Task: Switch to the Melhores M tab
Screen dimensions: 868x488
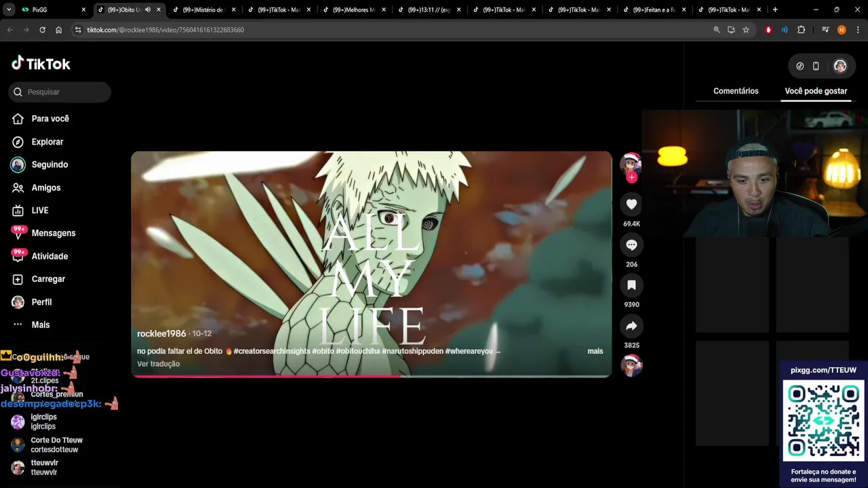Action: (353, 9)
